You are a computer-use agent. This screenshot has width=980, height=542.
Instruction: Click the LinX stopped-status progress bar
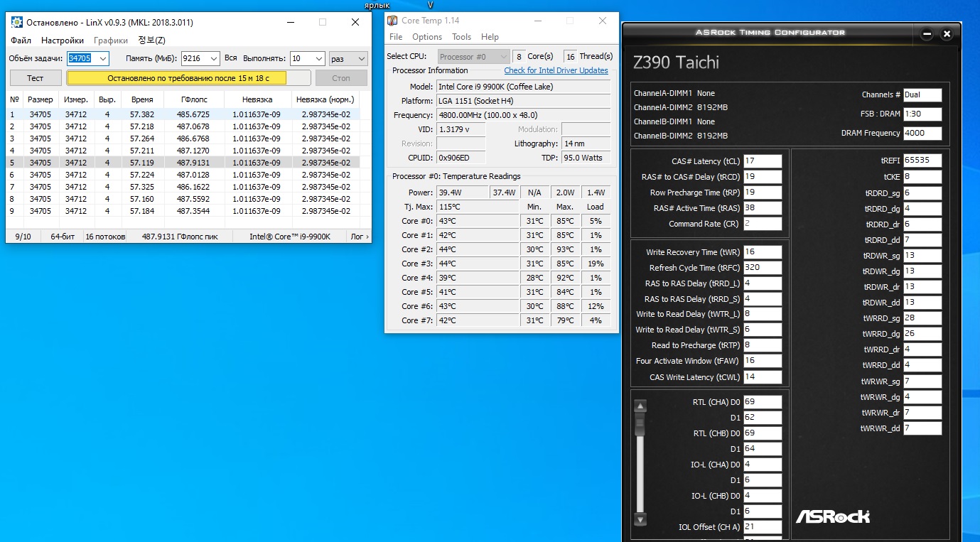[x=188, y=78]
